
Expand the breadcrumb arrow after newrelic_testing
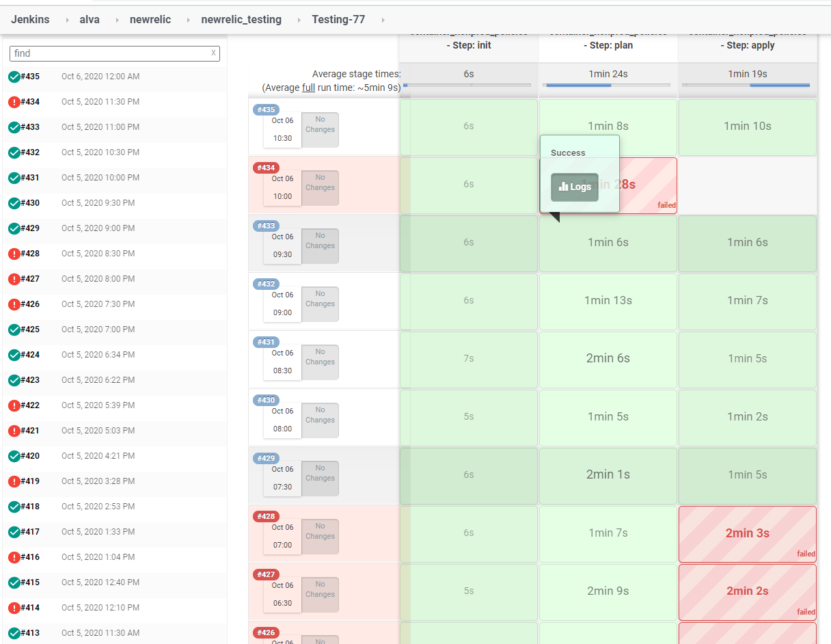299,20
